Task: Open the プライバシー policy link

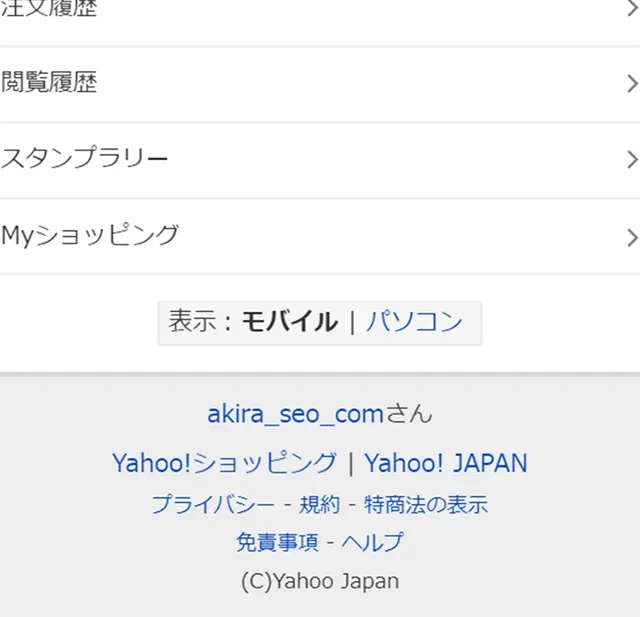Action: [x=213, y=504]
